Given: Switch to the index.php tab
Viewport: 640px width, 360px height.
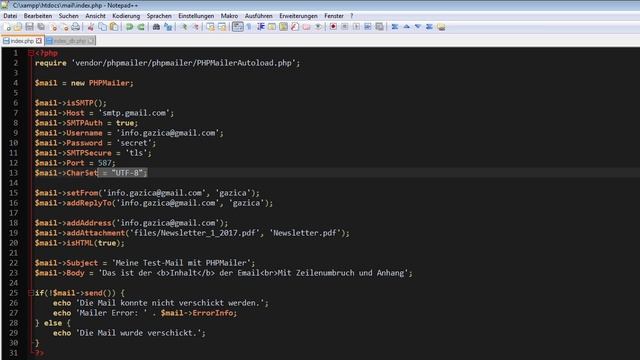Looking at the screenshot, I should click(x=22, y=41).
